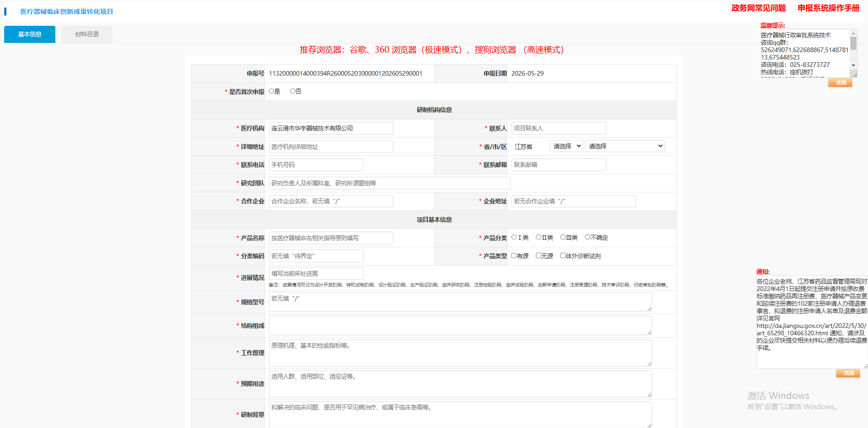Image resolution: width=868 pixels, height=428 pixels.
Task: Open the city 请选择 dropdown
Action: pos(566,146)
